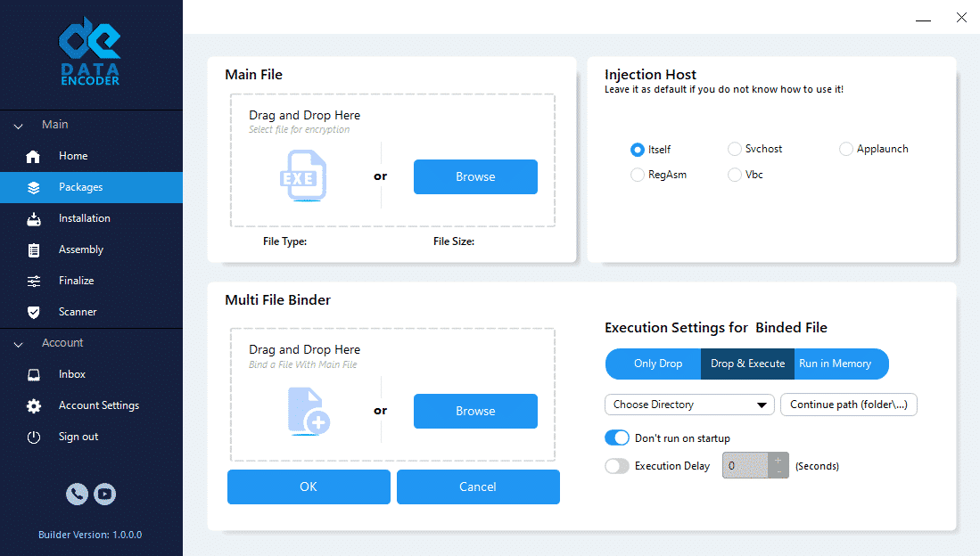Open the Assembly section
The width and height of the screenshot is (980, 556).
click(91, 249)
